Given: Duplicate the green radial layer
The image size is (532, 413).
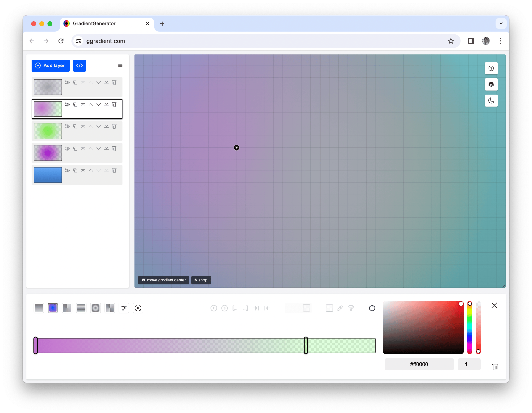Looking at the screenshot, I should coord(75,126).
